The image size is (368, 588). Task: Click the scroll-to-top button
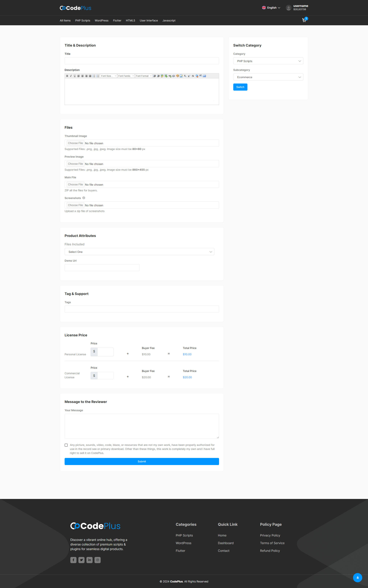pyautogui.click(x=357, y=577)
